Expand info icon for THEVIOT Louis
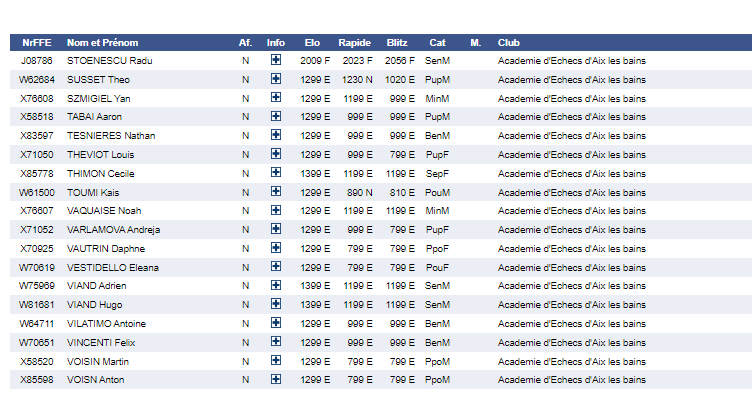Image resolution: width=752 pixels, height=403 pixels. click(x=276, y=154)
